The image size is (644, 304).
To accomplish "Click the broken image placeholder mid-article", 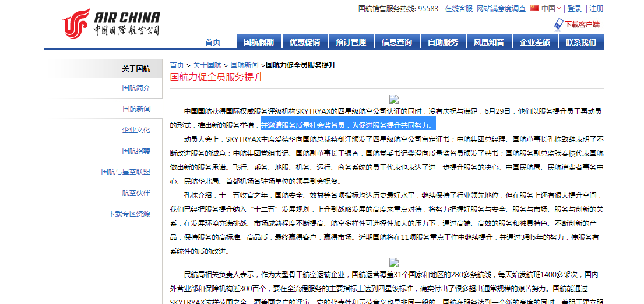I will pyautogui.click(x=394, y=263).
